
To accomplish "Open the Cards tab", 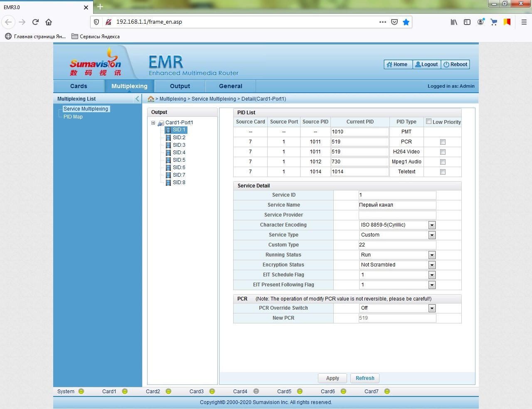I will [79, 86].
